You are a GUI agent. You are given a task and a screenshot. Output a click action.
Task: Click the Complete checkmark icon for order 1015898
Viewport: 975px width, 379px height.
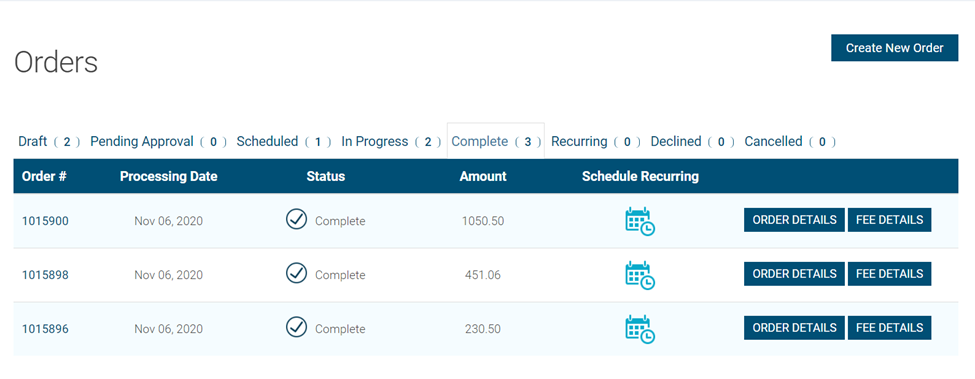click(x=297, y=273)
